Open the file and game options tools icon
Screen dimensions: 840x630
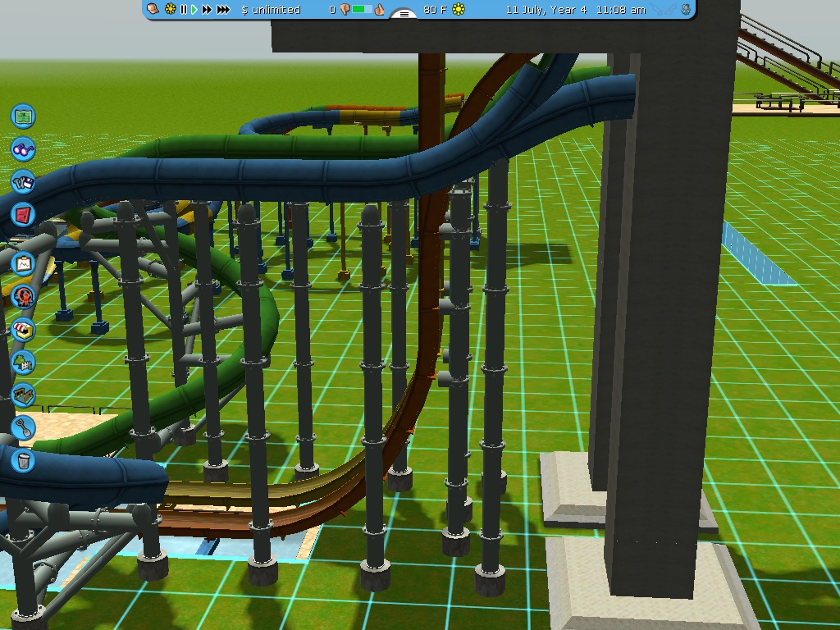click(24, 182)
